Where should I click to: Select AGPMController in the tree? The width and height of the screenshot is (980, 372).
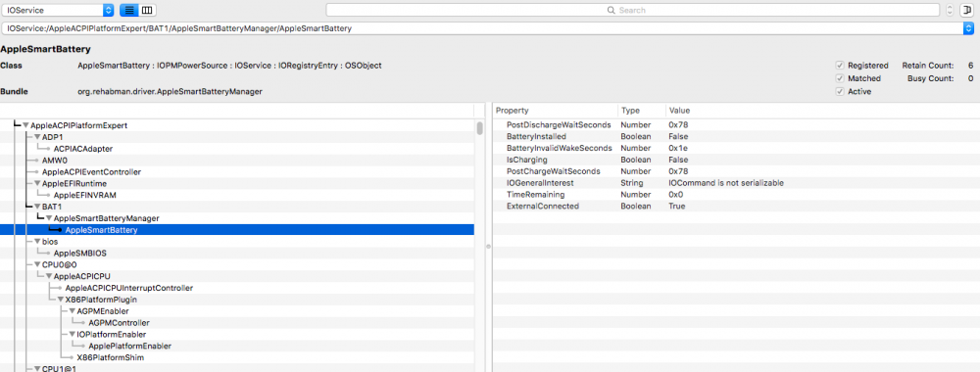pyautogui.click(x=119, y=323)
